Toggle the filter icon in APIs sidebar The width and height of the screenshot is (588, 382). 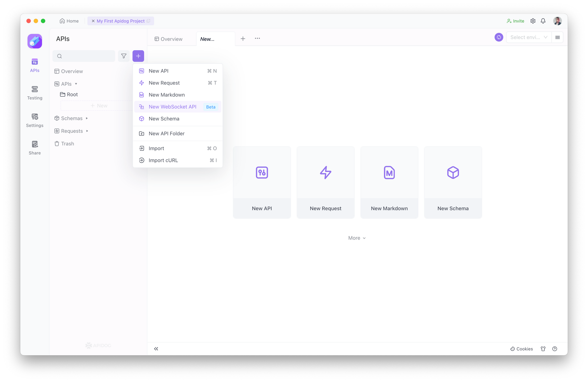click(123, 56)
